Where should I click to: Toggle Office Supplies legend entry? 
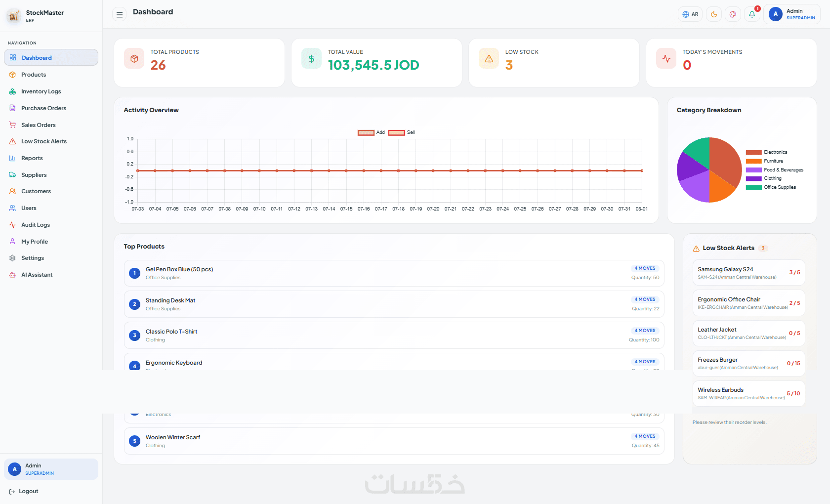click(x=771, y=187)
